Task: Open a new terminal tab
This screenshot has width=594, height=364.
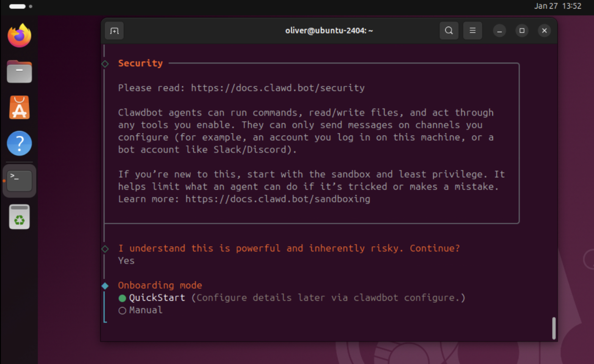Action: pos(114,31)
